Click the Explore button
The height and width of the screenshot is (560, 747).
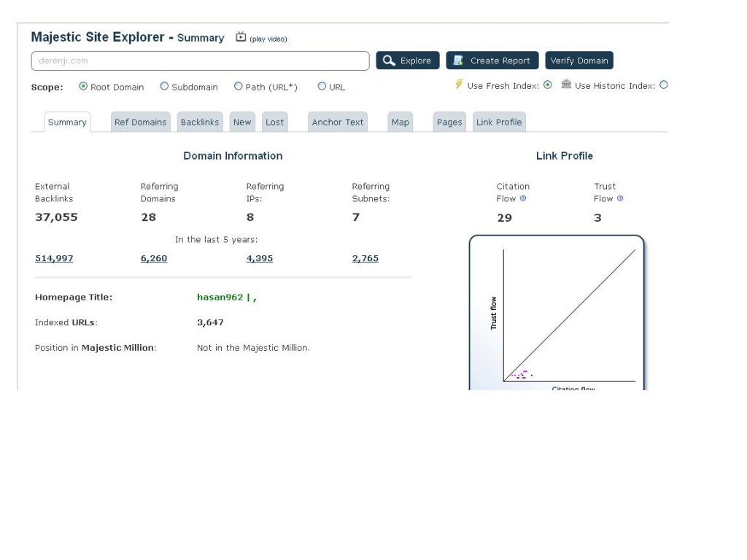[x=408, y=61]
